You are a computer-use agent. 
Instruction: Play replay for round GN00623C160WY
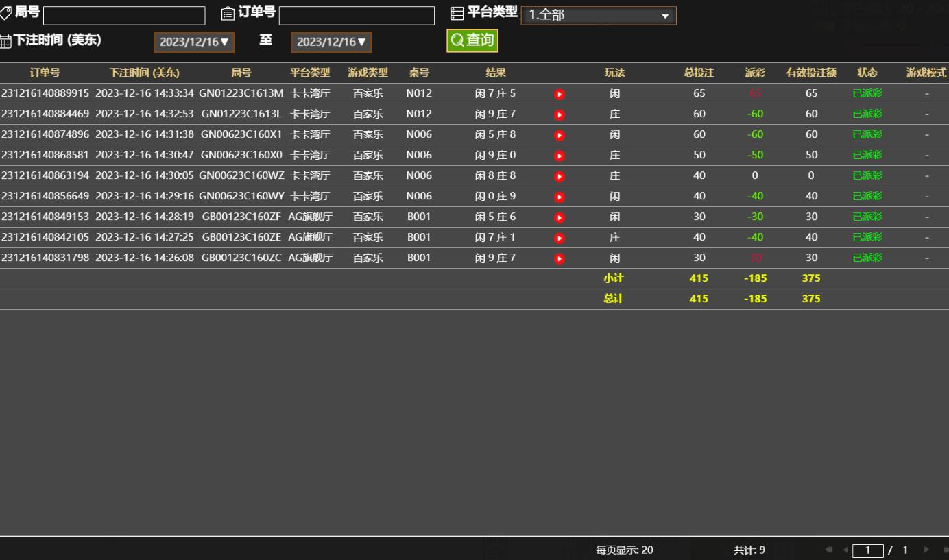[x=559, y=197]
